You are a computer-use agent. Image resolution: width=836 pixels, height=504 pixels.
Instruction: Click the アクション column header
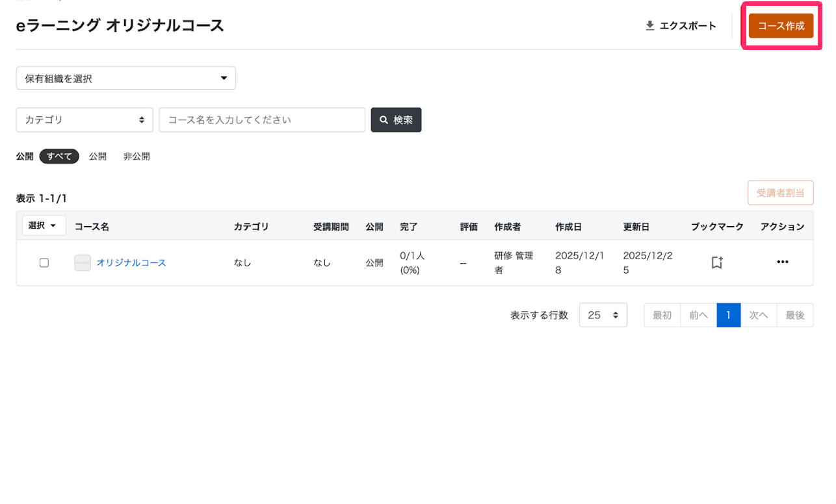pos(783,227)
